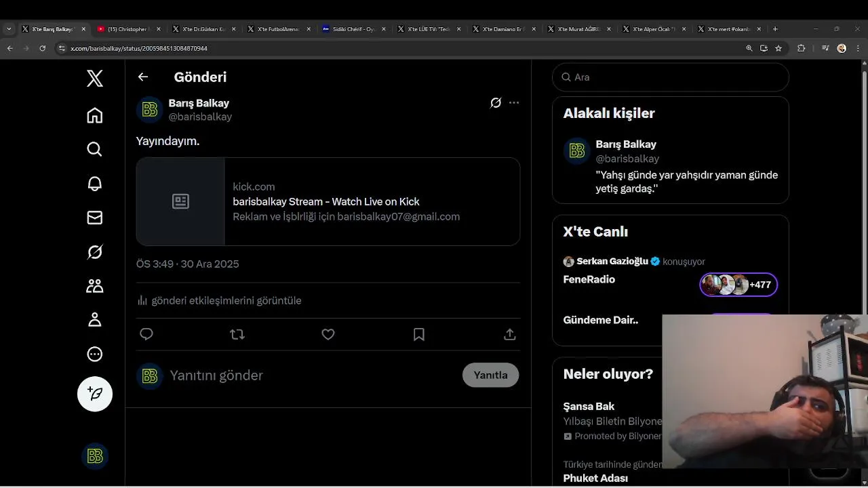
Task: Compose a new post with feather button
Action: pyautogui.click(x=95, y=394)
